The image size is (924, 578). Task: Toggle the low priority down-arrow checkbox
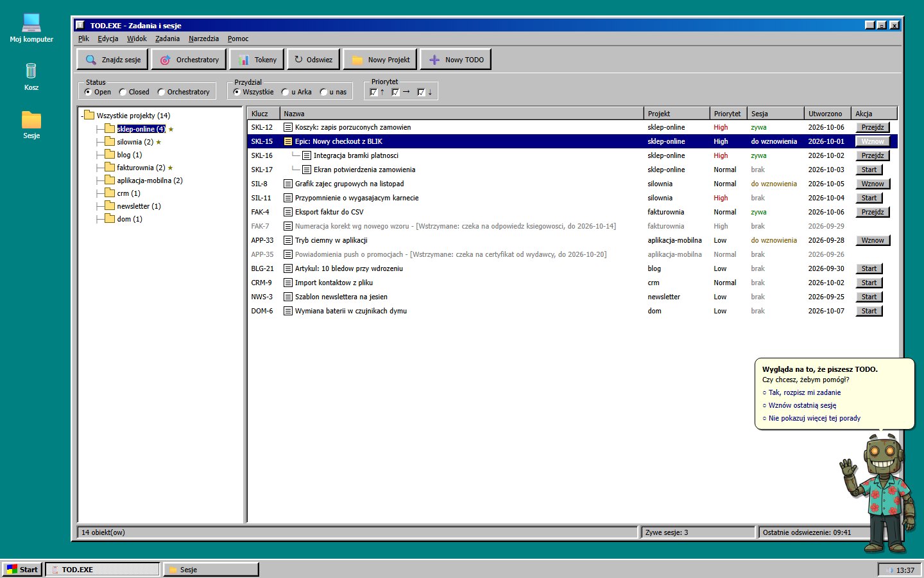click(421, 92)
